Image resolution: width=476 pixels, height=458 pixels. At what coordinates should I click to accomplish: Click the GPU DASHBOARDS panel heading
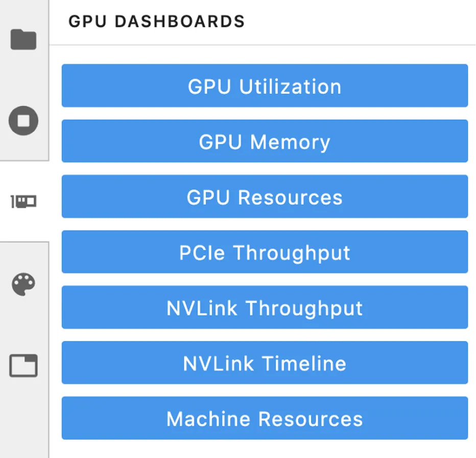pyautogui.click(x=156, y=21)
